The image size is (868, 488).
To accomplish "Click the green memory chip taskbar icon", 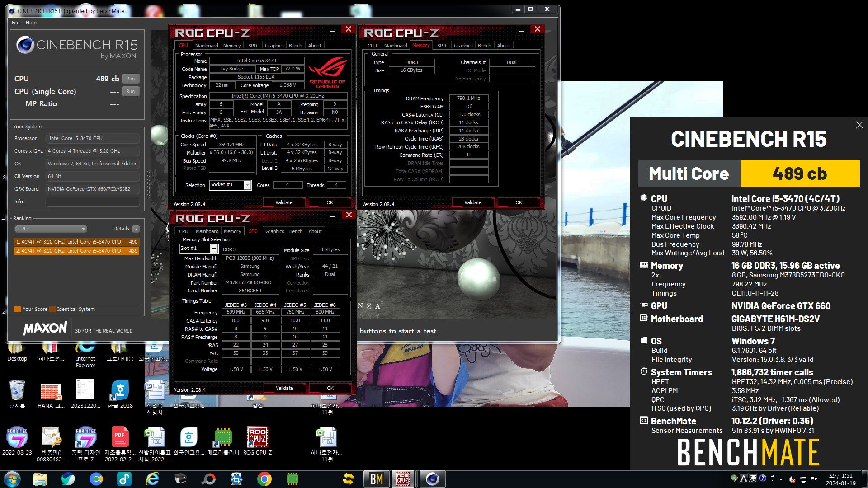I will tap(292, 479).
